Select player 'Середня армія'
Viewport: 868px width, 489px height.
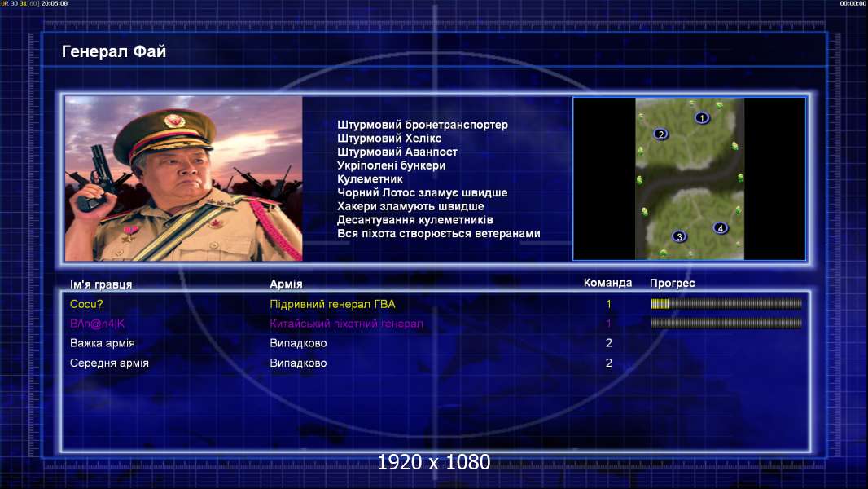[109, 363]
